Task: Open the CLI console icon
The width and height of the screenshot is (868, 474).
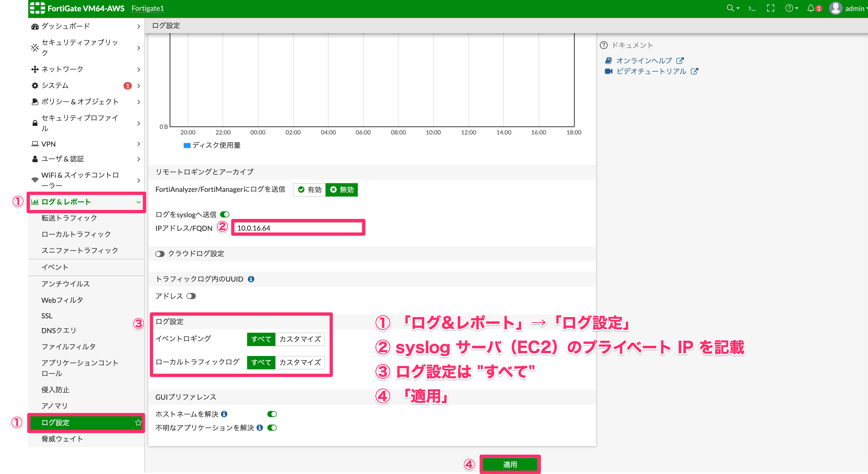Action: tap(752, 8)
